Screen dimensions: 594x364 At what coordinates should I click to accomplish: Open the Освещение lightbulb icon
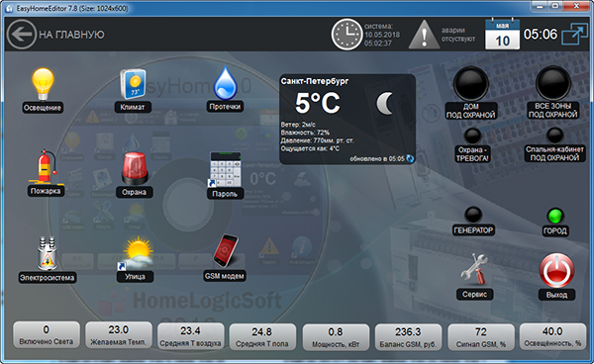(43, 84)
